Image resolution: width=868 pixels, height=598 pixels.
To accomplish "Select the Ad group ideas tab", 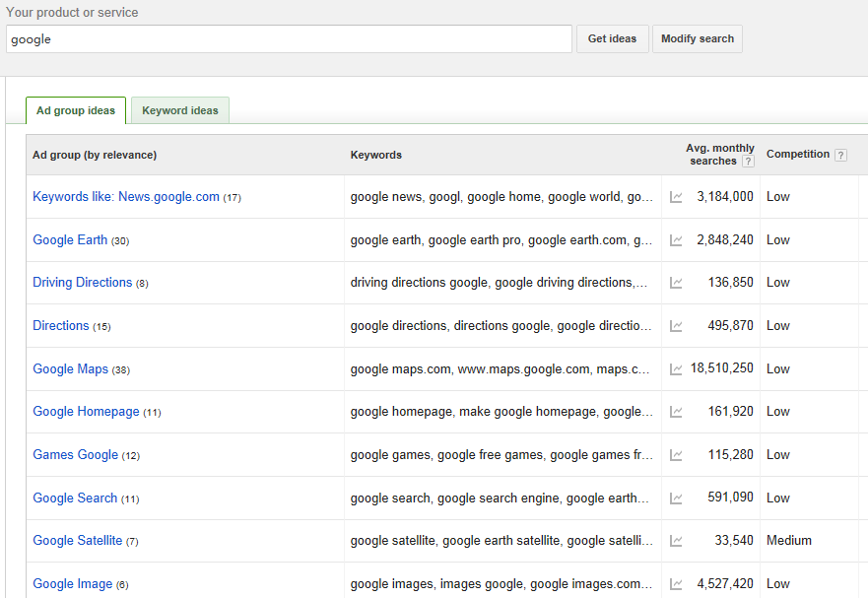I will click(76, 110).
